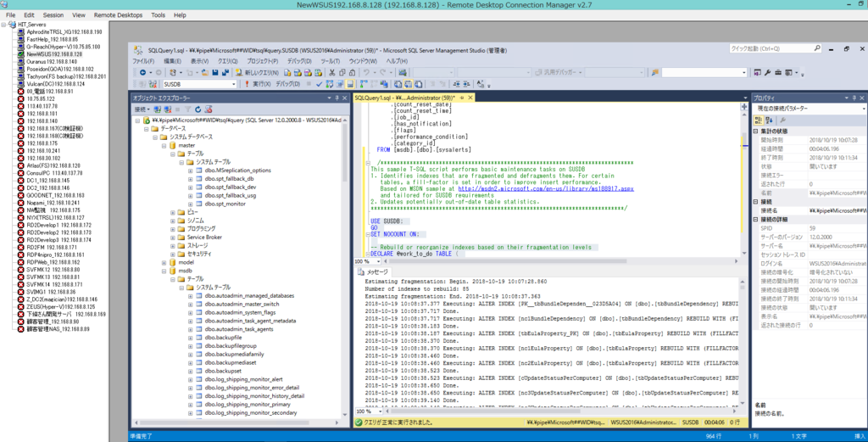Collapse the master database node
Viewport: 868px width, 442px height.
(x=164, y=145)
